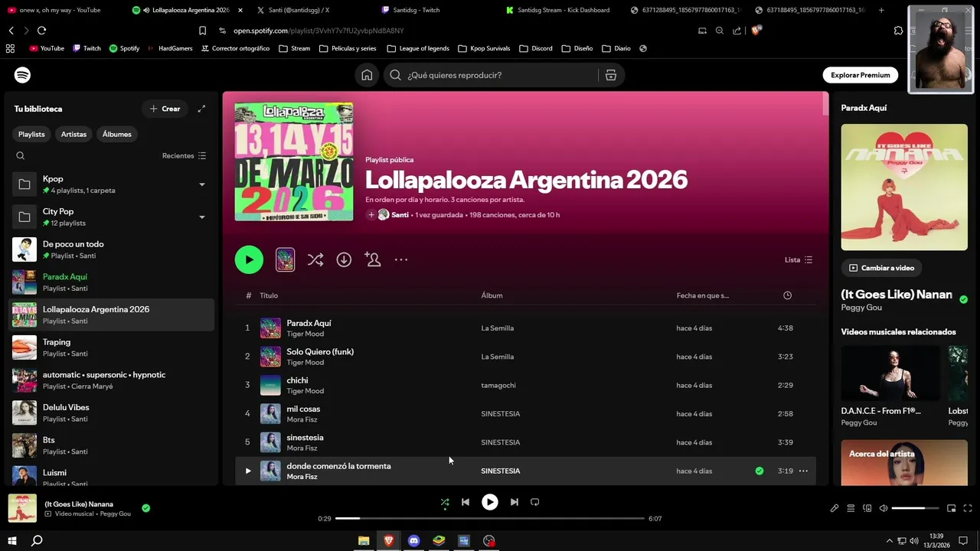Image resolution: width=980 pixels, height=551 pixels.
Task: Play the track donde comenzó la tormenta
Action: click(x=247, y=471)
